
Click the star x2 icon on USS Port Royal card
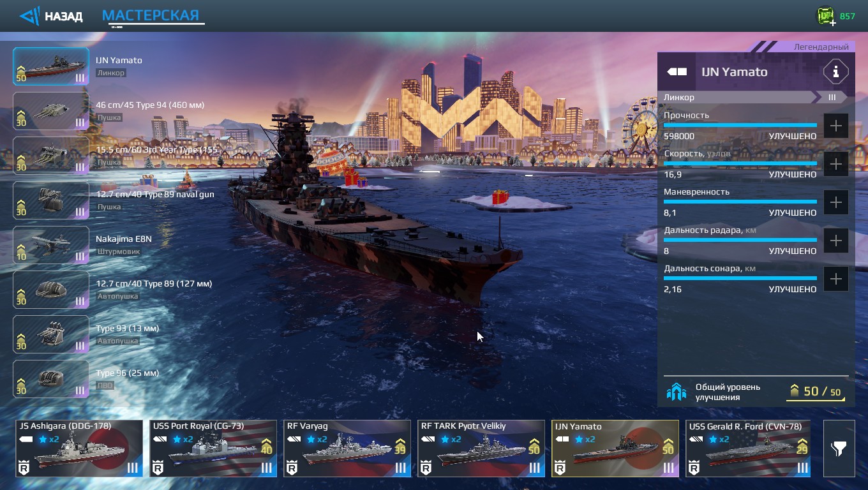click(x=183, y=440)
